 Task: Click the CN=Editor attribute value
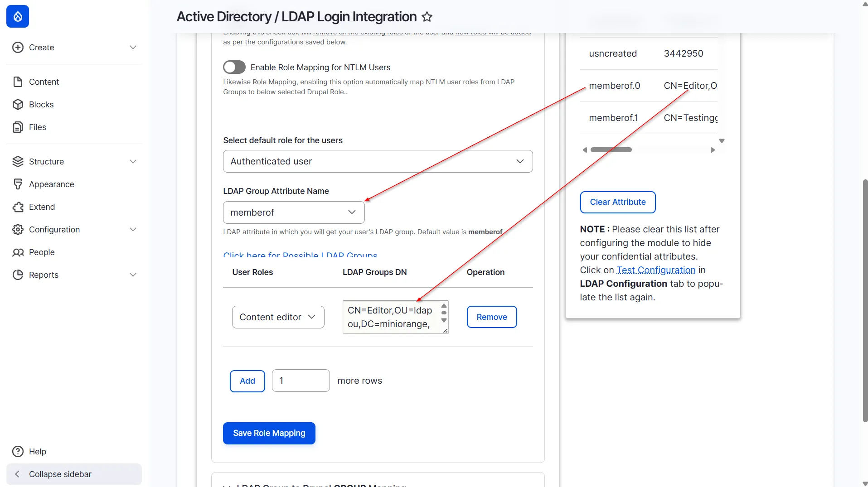point(690,86)
